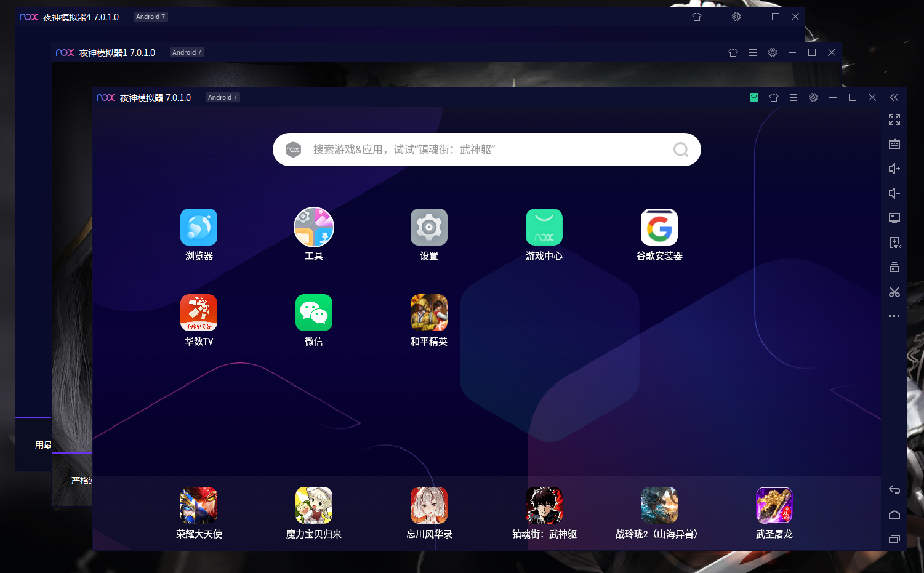Start the 和平精英 game

429,313
